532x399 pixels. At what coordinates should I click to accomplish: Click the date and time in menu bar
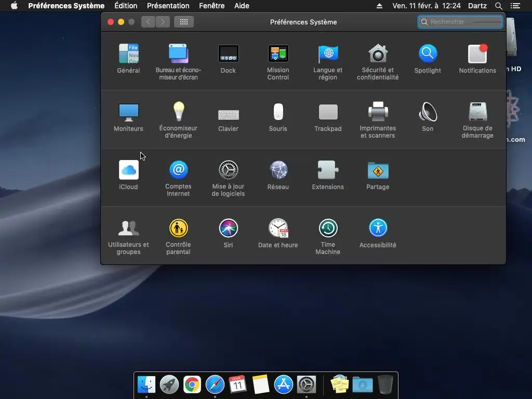[427, 6]
